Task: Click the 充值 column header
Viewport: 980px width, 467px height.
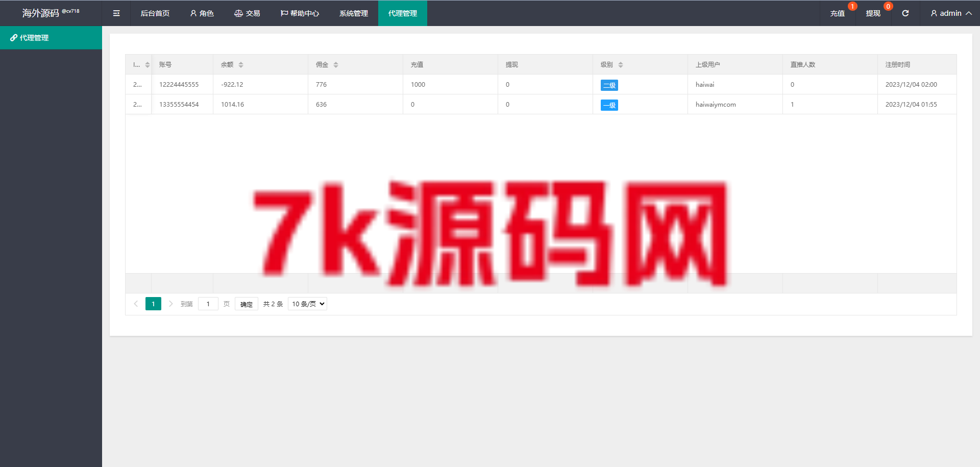Action: pos(450,65)
